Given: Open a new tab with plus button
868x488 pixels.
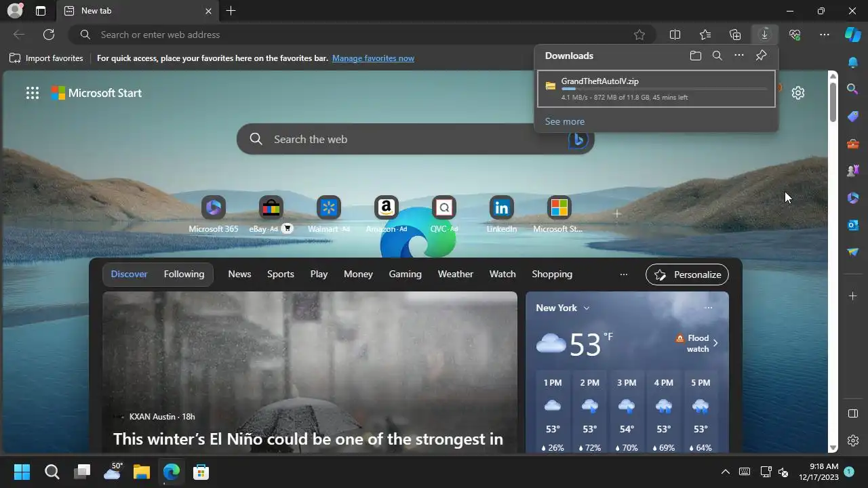Looking at the screenshot, I should point(231,11).
